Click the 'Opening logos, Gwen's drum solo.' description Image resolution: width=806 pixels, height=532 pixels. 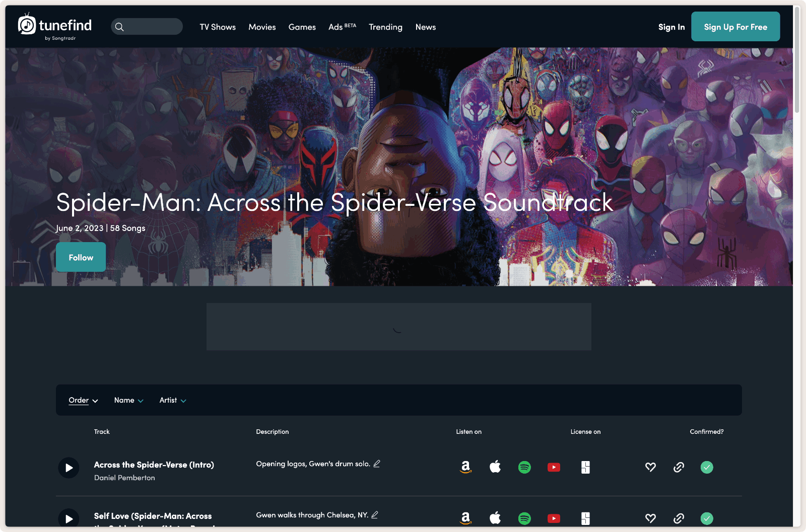tap(313, 464)
